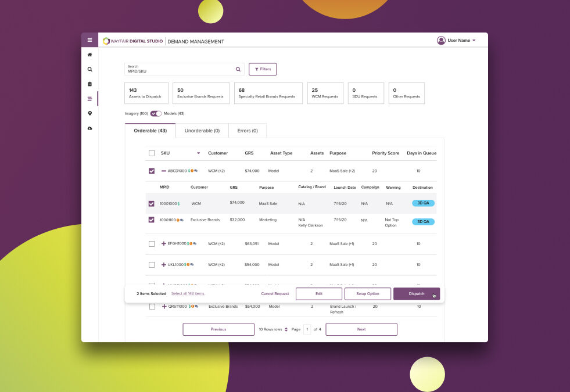Uncheck the row for MPID 10001100
570x392 pixels.
(152, 220)
